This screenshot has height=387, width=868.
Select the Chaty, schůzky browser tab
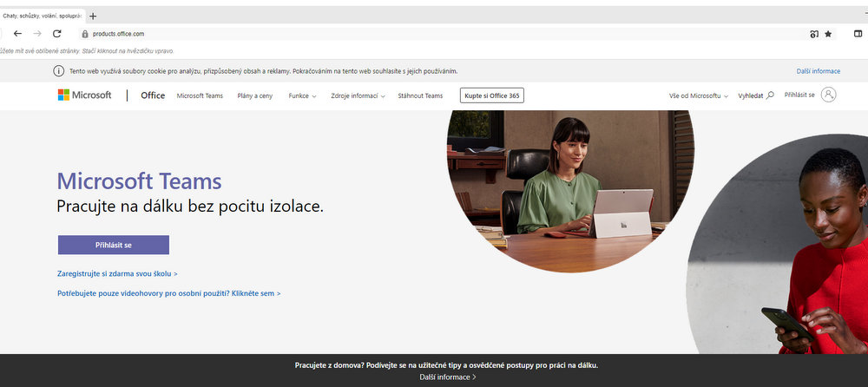pyautogui.click(x=42, y=16)
